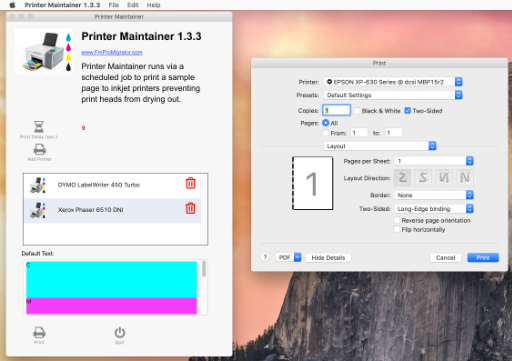The image size is (512, 361).
Task: Click the help question mark button
Action: pyautogui.click(x=265, y=257)
